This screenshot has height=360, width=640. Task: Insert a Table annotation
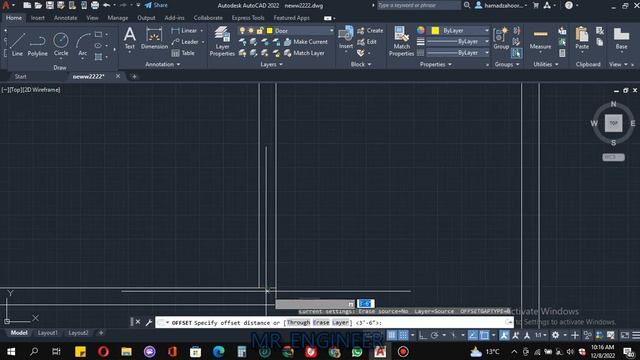(183, 53)
